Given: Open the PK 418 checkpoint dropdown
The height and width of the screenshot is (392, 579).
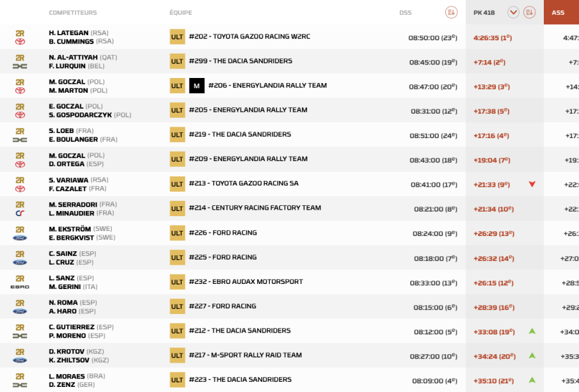Looking at the screenshot, I should (x=513, y=12).
